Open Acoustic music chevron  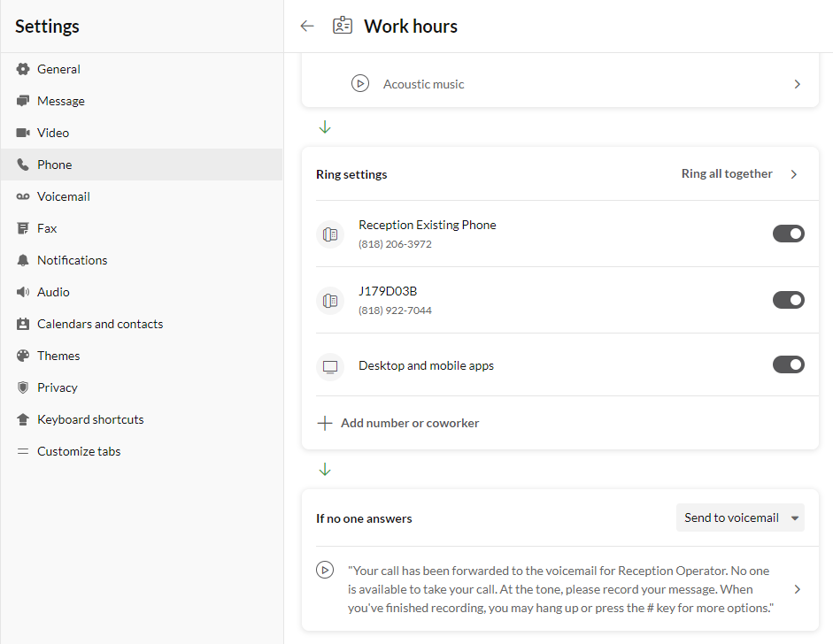point(797,84)
